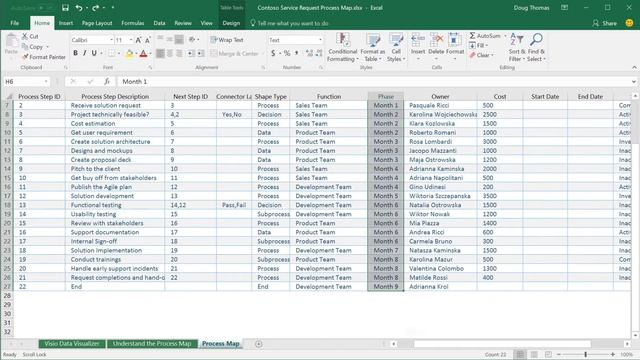Click the formula bar showing Month 1
This screenshot has width=640, height=360.
pos(373,82)
